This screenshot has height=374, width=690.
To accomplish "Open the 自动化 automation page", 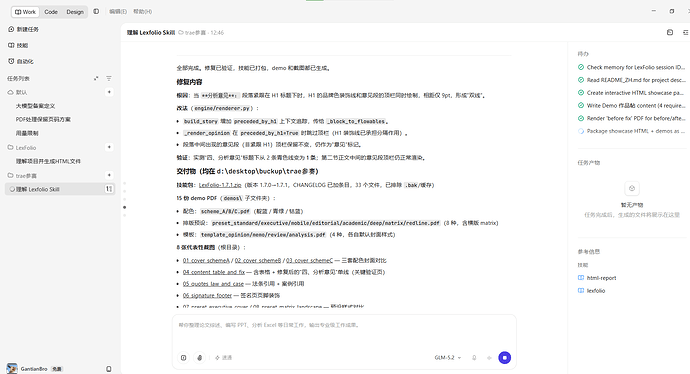I will click(x=21, y=61).
